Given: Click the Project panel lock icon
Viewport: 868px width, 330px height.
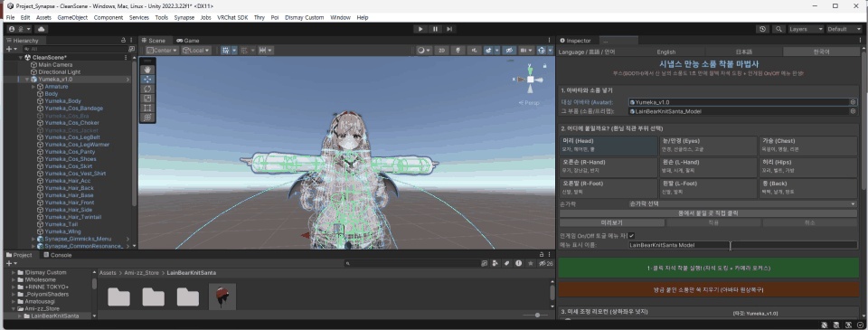Looking at the screenshot, I should [x=542, y=255].
